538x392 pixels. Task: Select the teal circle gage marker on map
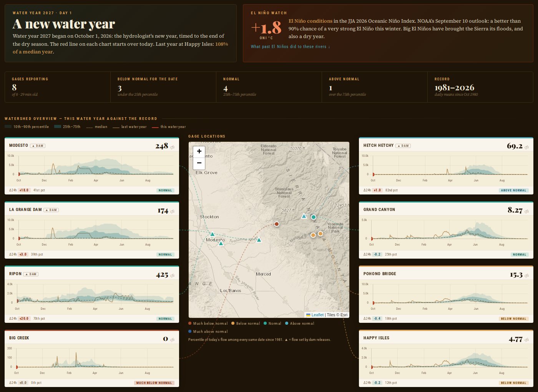313,217
